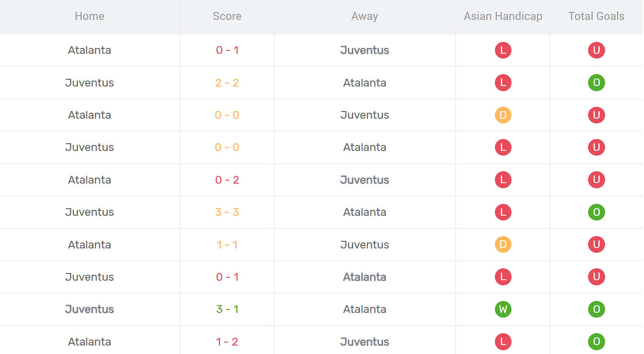Click the green W handicap badge
644x354 pixels.
503,309
